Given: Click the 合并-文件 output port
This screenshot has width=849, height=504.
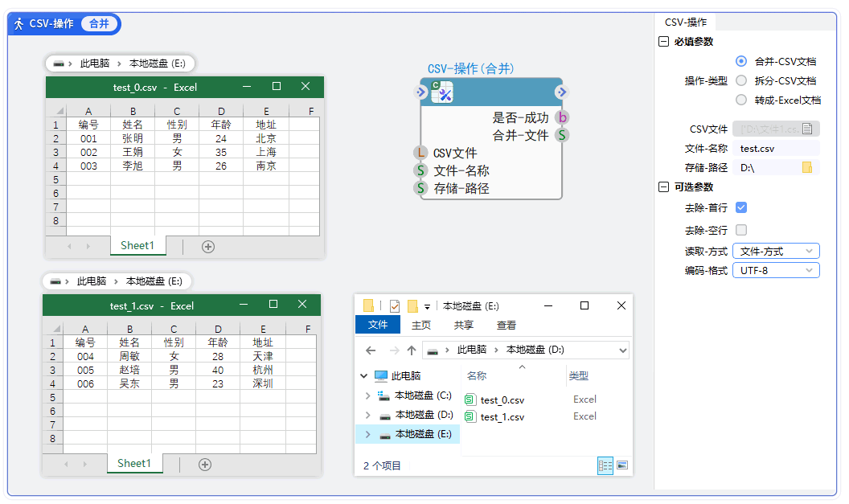Looking at the screenshot, I should [x=562, y=135].
